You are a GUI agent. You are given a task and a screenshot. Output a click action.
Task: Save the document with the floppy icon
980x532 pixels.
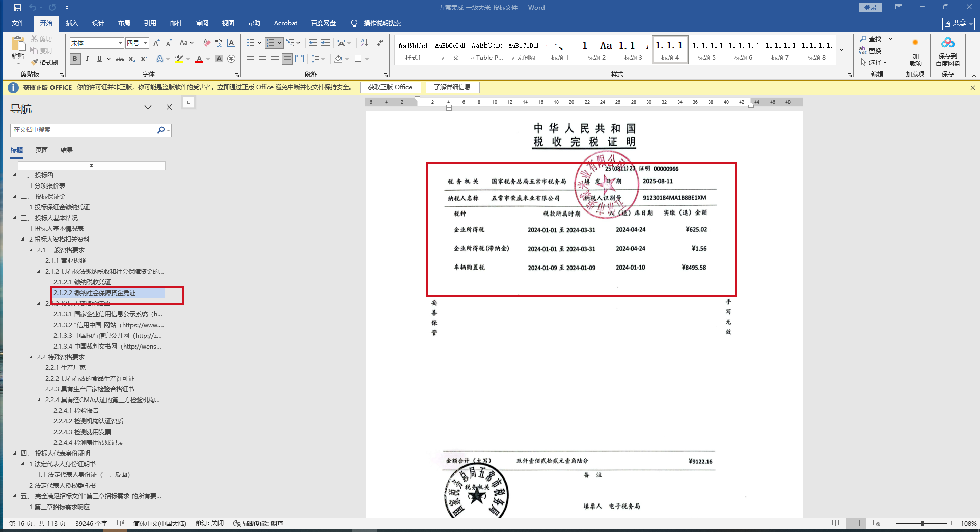18,8
